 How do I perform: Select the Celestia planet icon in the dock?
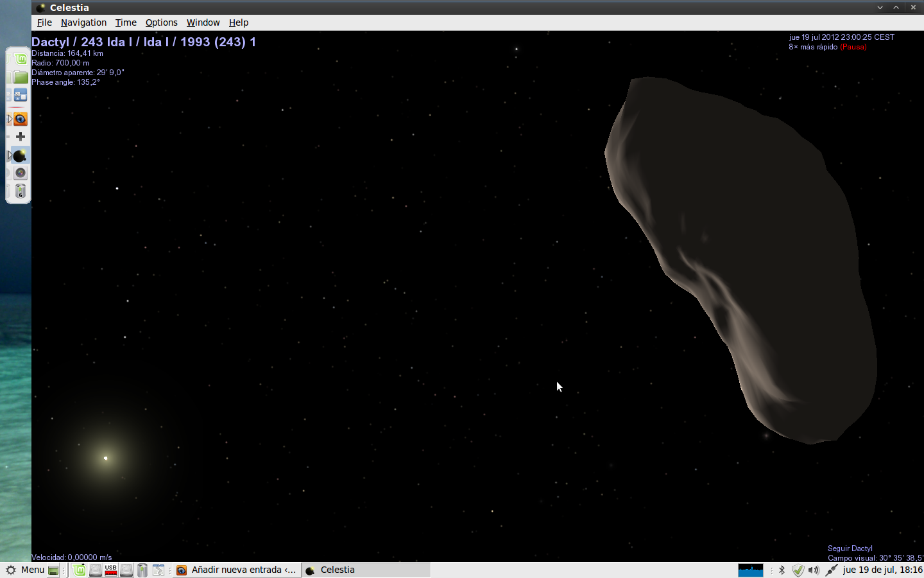pyautogui.click(x=20, y=156)
